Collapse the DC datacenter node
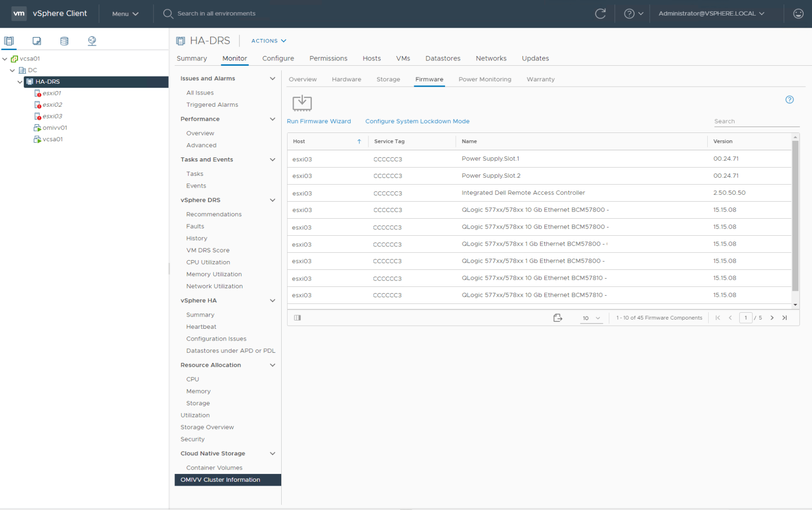The height and width of the screenshot is (510, 812). pyautogui.click(x=13, y=70)
